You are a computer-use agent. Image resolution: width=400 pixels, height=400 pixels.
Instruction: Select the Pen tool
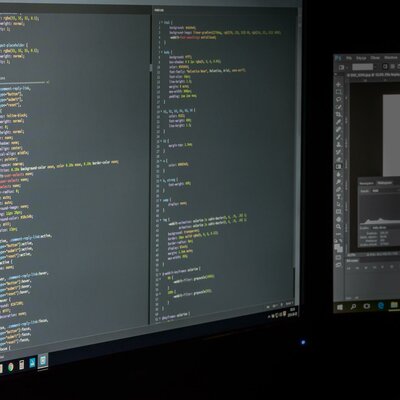coord(339,190)
